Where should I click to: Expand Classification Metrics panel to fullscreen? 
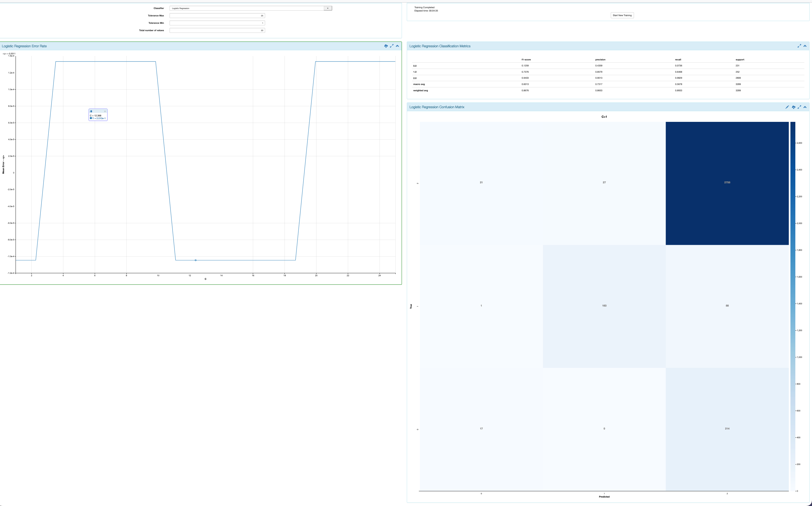799,46
